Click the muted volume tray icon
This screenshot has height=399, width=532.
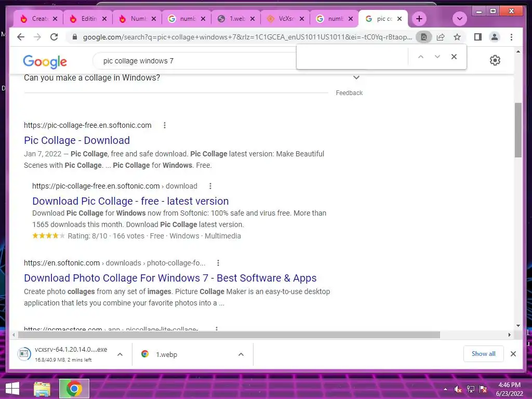click(458, 389)
